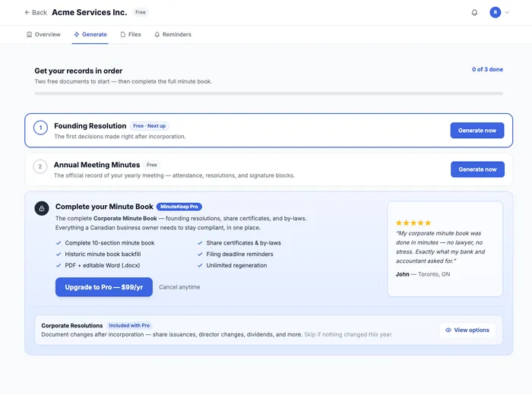The height and width of the screenshot is (395, 532).
Task: Click the 'Complete your Minute Book' heading
Action: click(104, 207)
